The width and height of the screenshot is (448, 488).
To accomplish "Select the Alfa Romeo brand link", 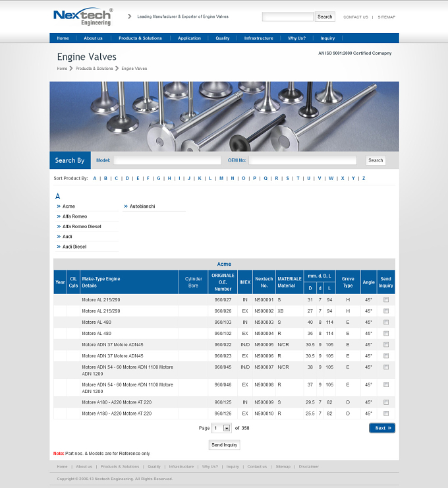I will point(75,216).
